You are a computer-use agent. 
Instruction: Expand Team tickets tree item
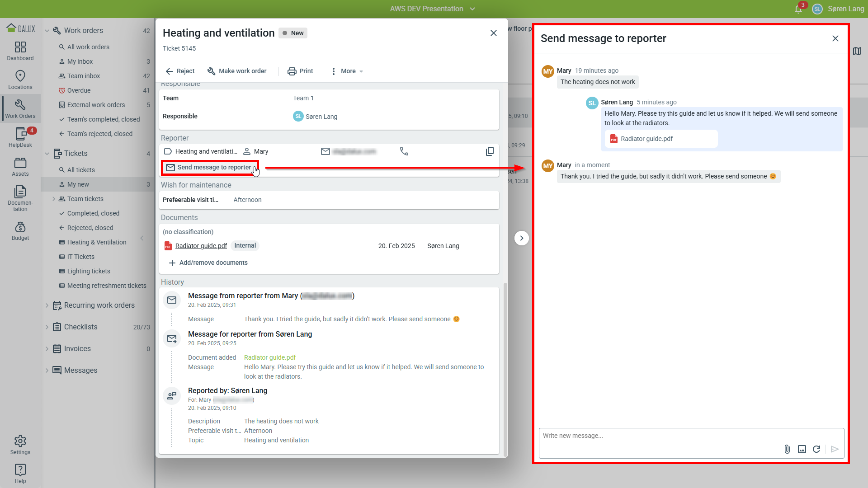pyautogui.click(x=54, y=199)
